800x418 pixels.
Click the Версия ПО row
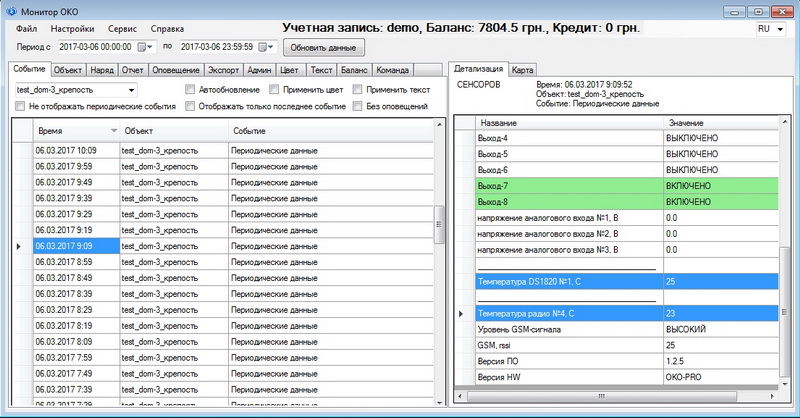click(627, 361)
